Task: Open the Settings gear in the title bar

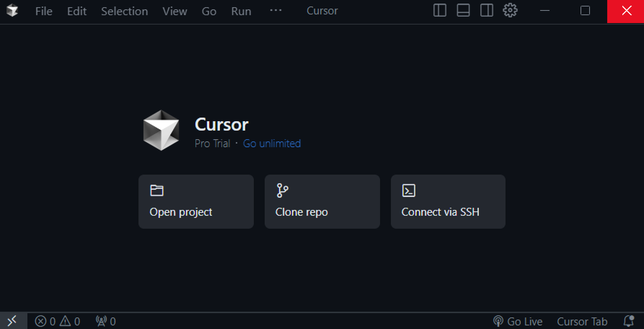Action: point(510,10)
